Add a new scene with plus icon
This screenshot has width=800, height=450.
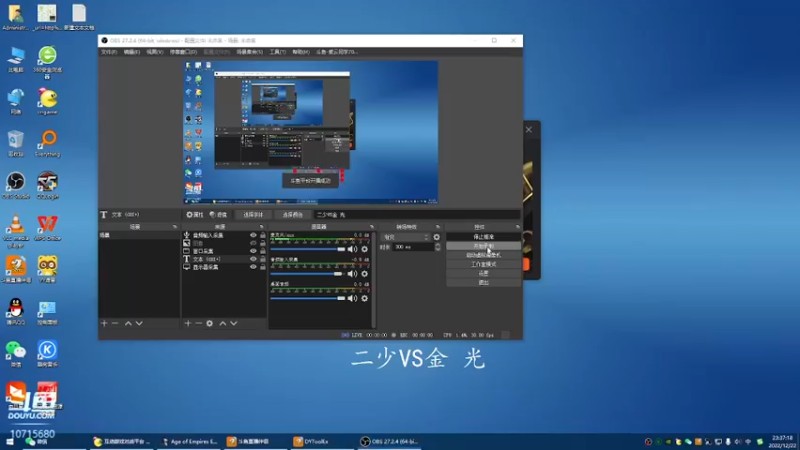104,323
